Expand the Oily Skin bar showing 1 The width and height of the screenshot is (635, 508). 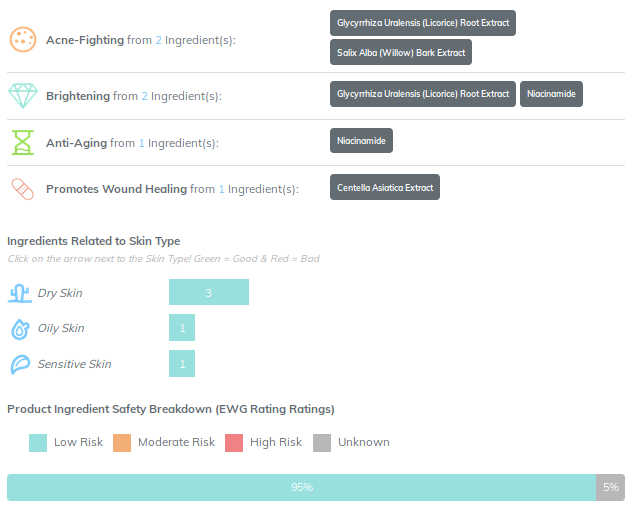click(x=182, y=328)
